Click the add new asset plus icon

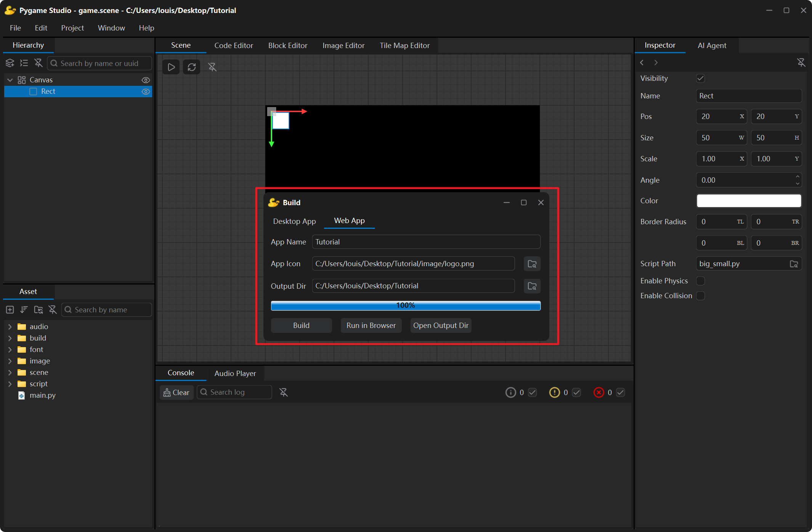pos(10,310)
